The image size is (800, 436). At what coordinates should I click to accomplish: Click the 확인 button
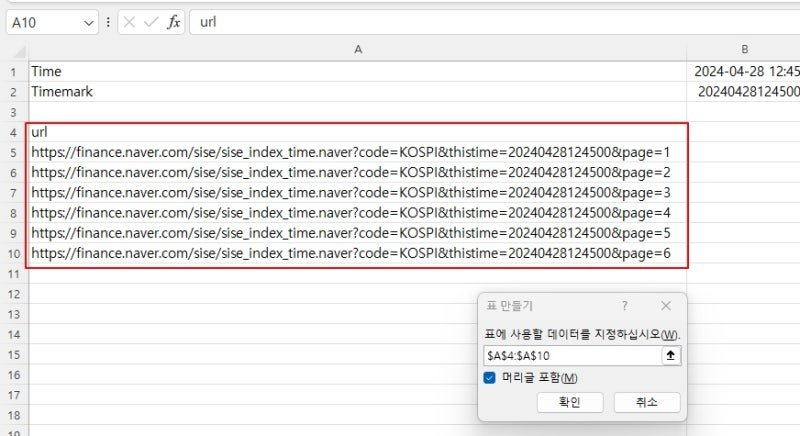[570, 402]
